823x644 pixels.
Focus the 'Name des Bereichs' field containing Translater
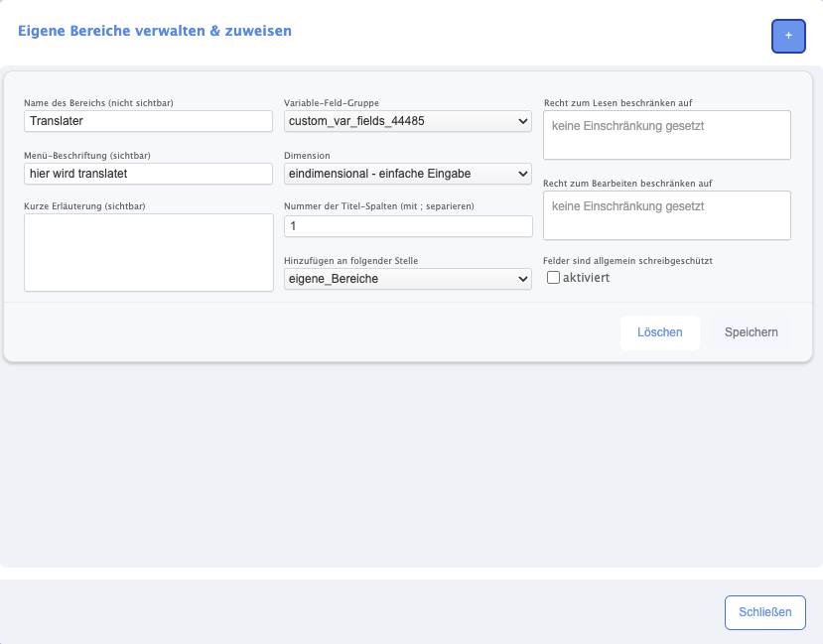(x=148, y=121)
